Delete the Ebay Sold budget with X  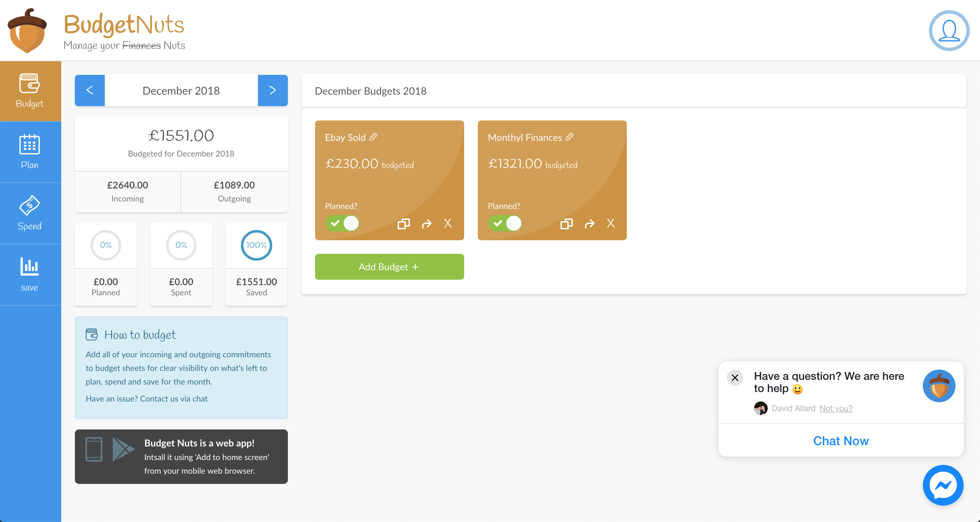pyautogui.click(x=448, y=223)
